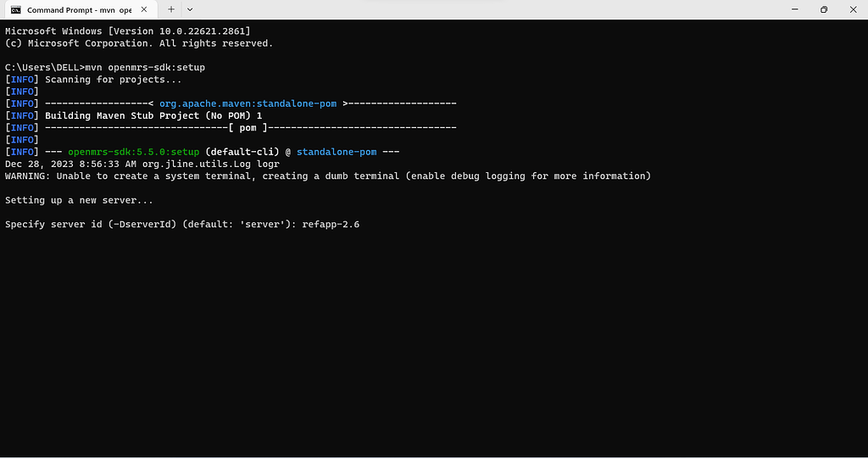Click the empty title bar area beside the tabs
Viewport: 868px width, 458px height.
[487, 9]
